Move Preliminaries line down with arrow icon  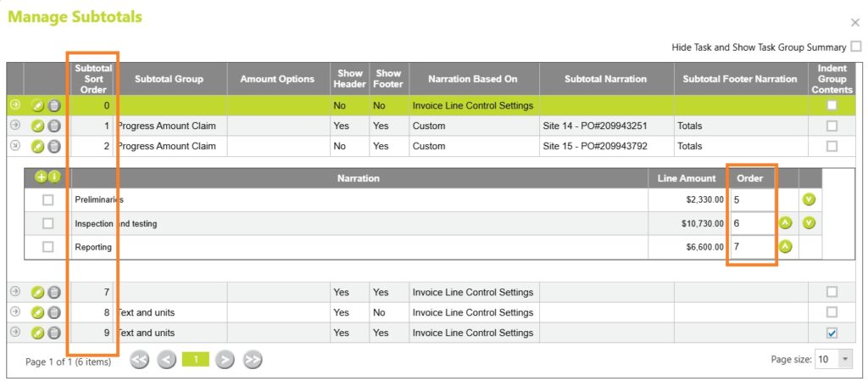[809, 200]
